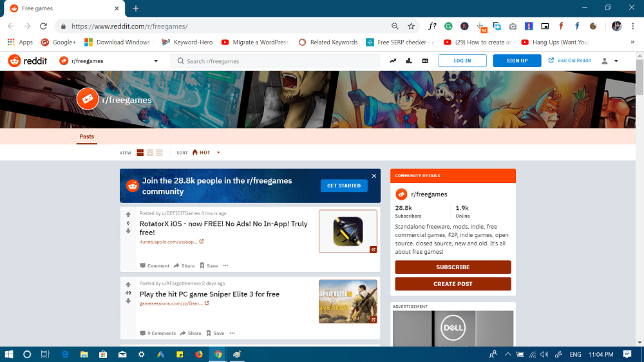The width and height of the screenshot is (644, 362).
Task: Bookmark this page with star icon
Action: [x=411, y=26]
